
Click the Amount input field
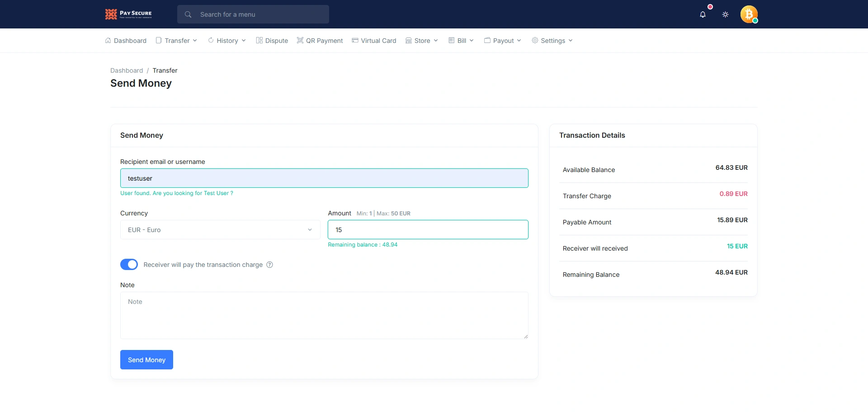[428, 230]
